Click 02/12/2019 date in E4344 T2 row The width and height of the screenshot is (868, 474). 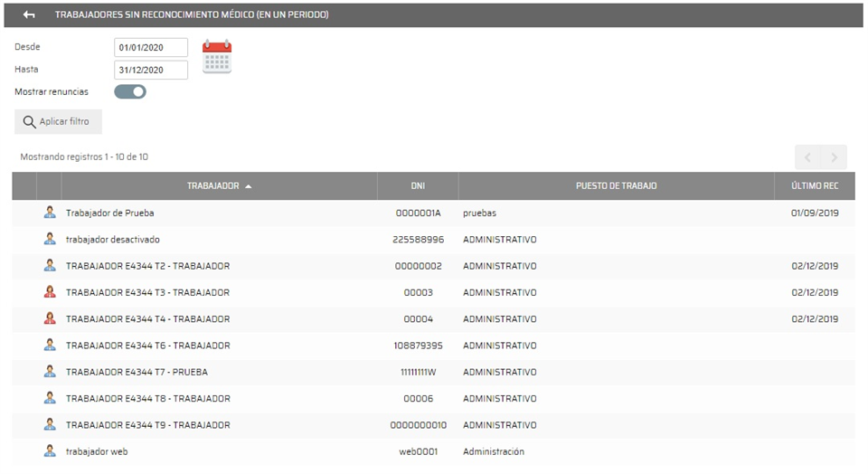(815, 266)
